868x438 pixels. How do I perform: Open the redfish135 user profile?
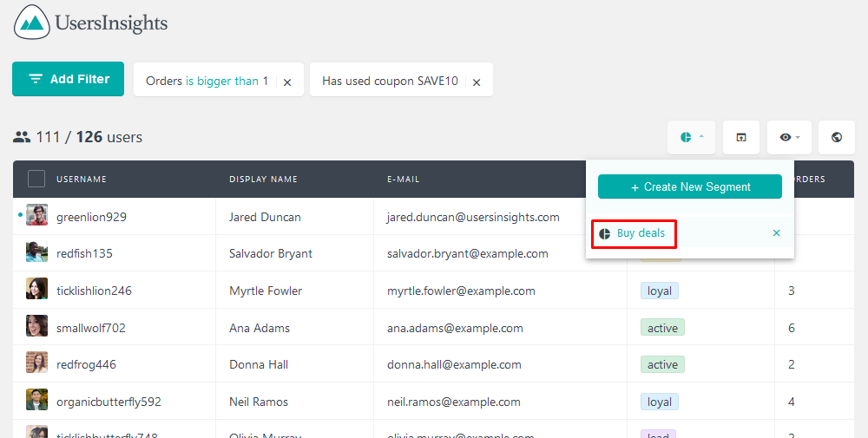click(84, 253)
